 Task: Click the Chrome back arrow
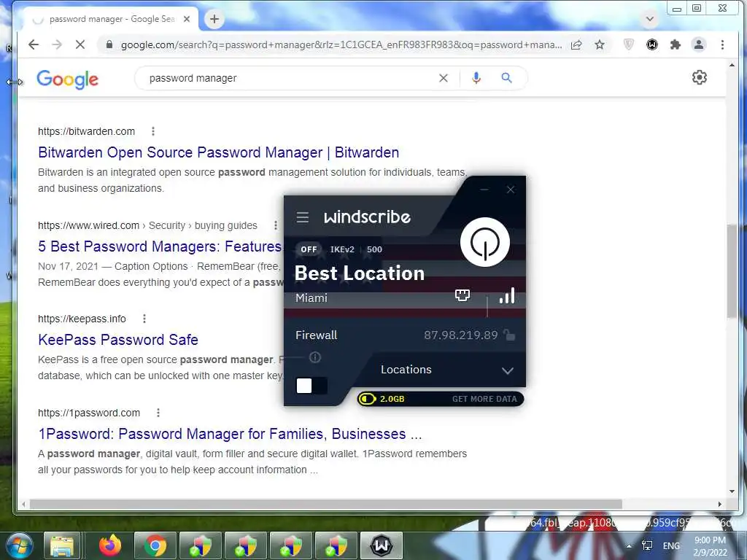click(34, 44)
